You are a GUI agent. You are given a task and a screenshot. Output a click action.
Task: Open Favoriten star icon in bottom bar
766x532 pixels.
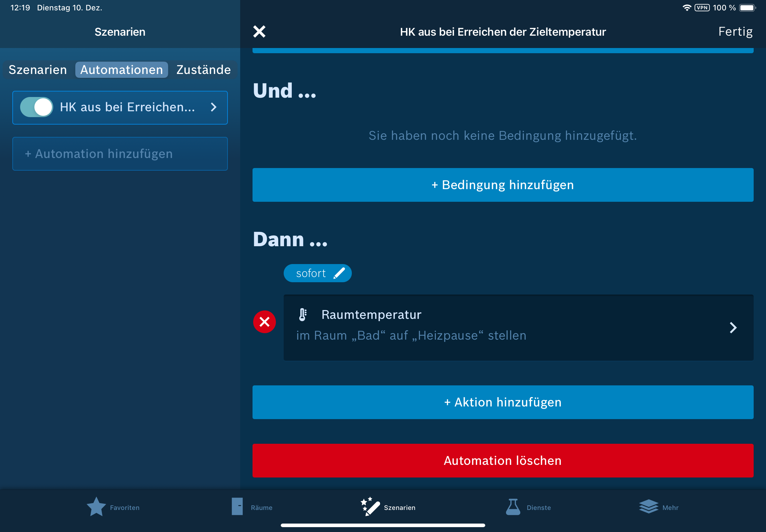pyautogui.click(x=96, y=507)
